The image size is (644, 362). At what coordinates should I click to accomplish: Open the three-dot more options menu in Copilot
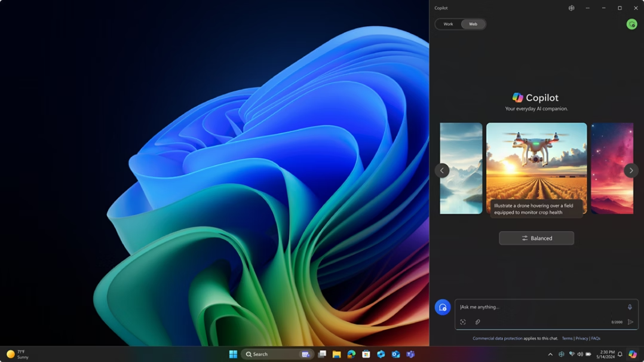click(x=588, y=8)
